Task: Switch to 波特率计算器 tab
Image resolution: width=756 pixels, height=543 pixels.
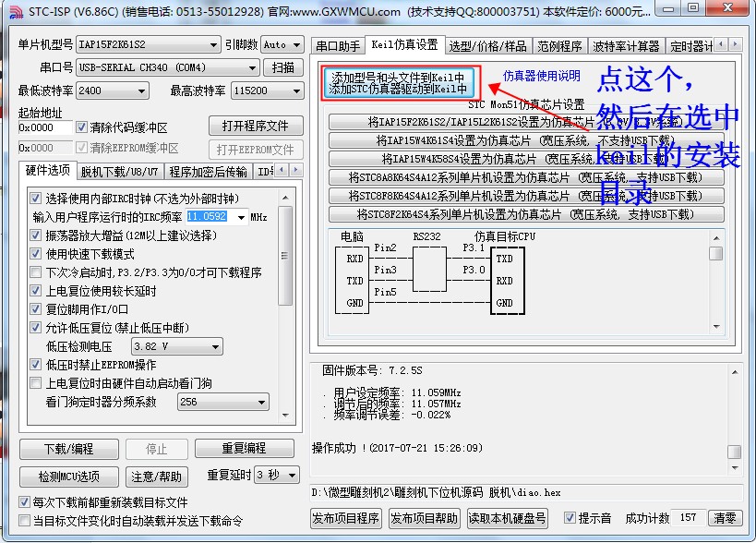Action: tap(626, 46)
